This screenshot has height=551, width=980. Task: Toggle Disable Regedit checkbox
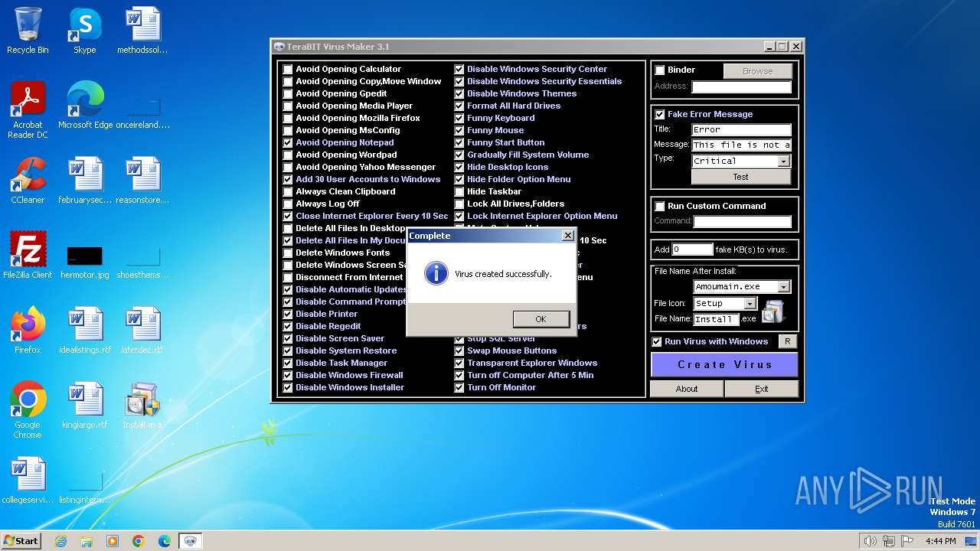point(288,326)
